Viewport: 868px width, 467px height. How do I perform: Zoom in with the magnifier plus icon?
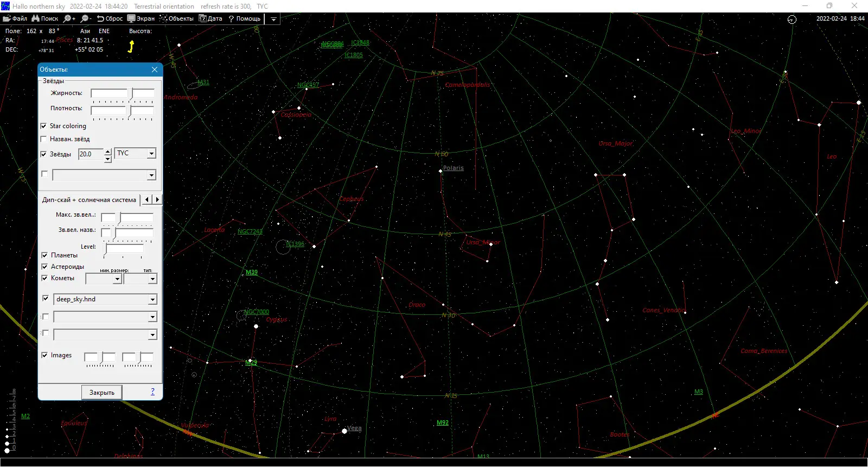pos(69,18)
